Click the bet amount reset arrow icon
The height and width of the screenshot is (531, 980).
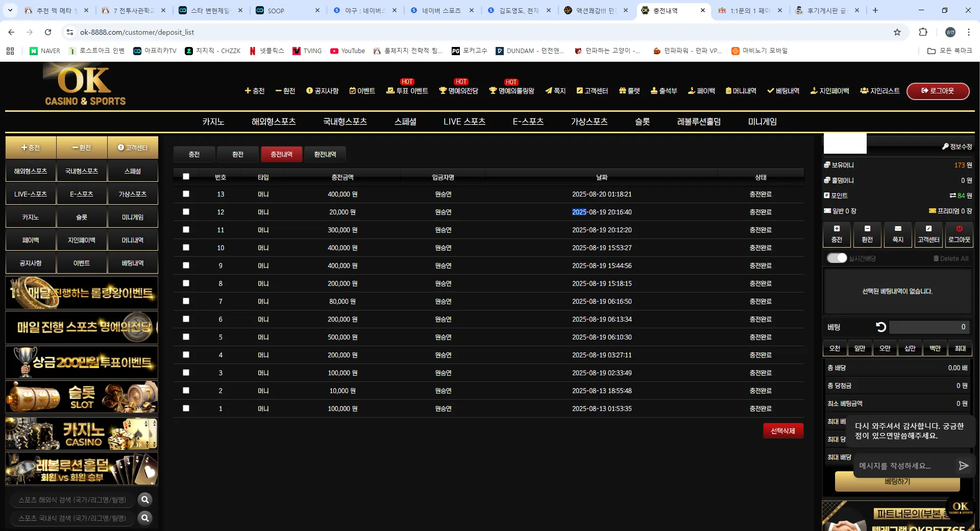(x=880, y=327)
